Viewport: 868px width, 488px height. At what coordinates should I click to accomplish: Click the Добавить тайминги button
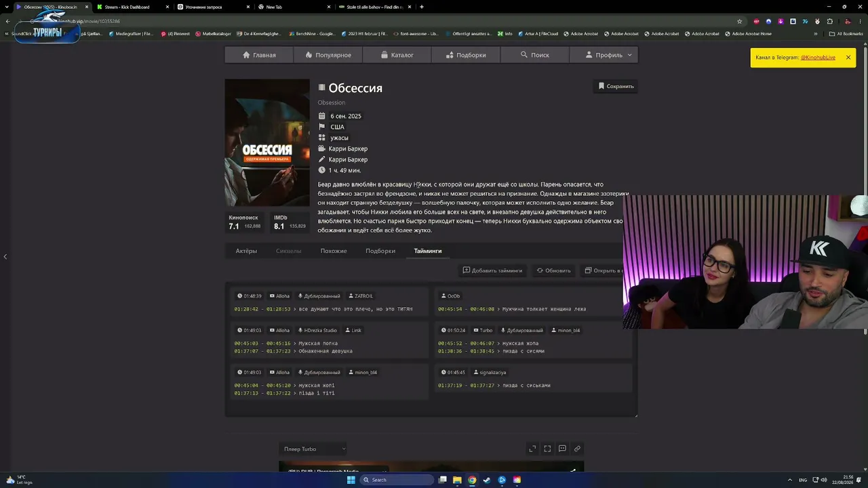pos(492,270)
